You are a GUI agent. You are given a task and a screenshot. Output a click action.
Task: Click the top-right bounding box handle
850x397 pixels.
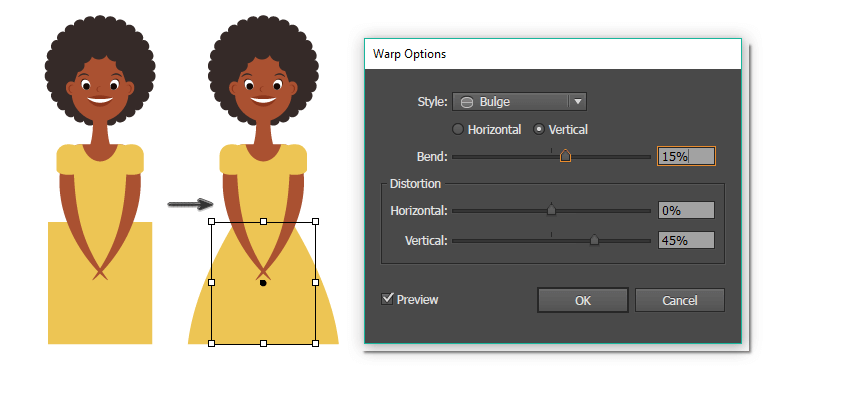[315, 221]
